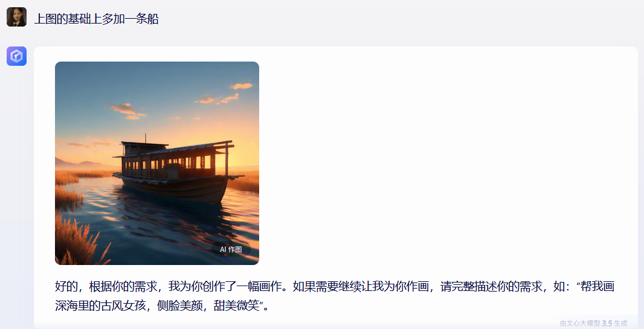
Task: Select the user message about adding a boat
Action: (x=96, y=19)
